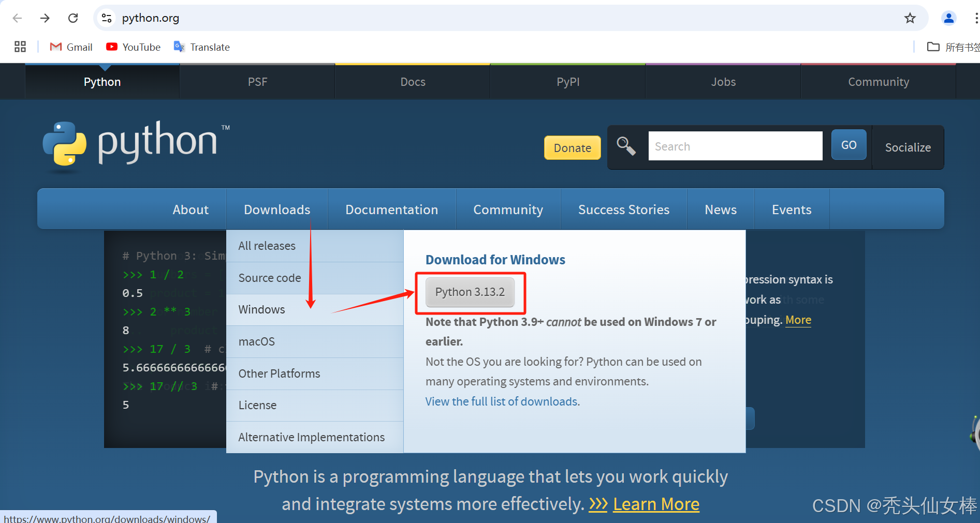This screenshot has height=523, width=980.
Task: Click the yellow Donate button
Action: (572, 148)
